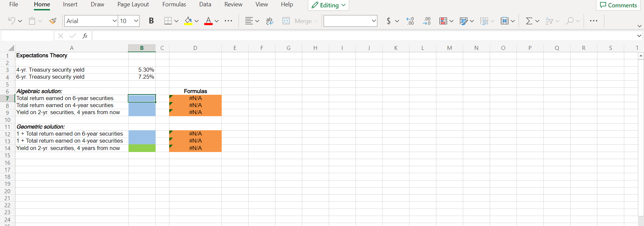Open the Review tab
Image resolution: width=644 pixels, height=226 pixels.
pyautogui.click(x=233, y=4)
